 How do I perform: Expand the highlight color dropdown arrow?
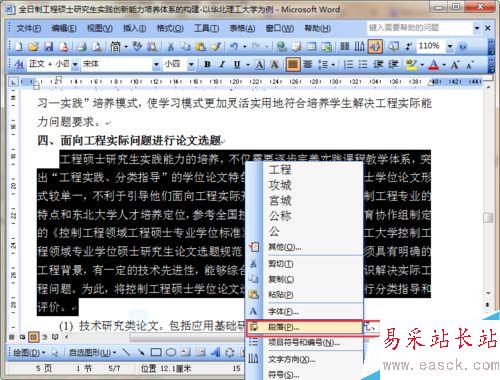coord(422,65)
